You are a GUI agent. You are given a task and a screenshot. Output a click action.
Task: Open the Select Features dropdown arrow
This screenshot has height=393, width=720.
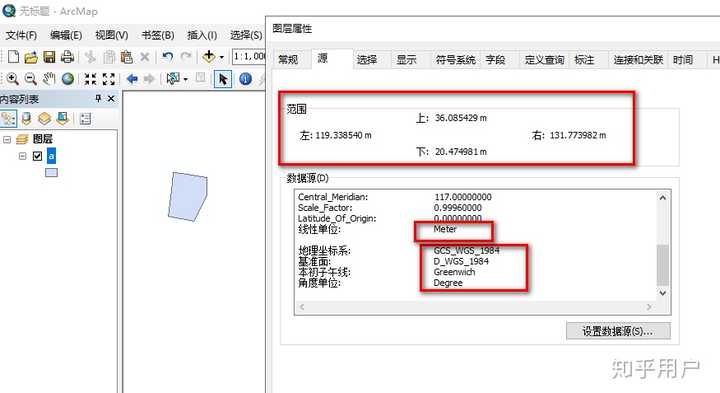click(186, 79)
